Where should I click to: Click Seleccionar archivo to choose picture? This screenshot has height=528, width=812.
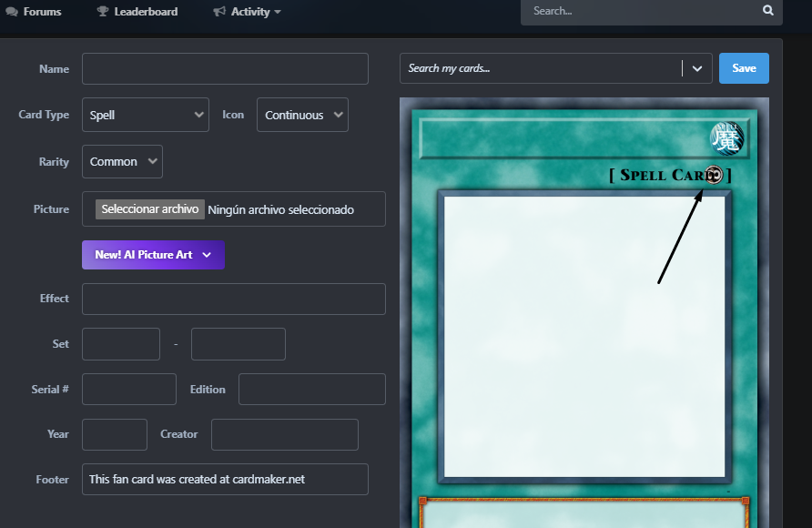tap(150, 209)
